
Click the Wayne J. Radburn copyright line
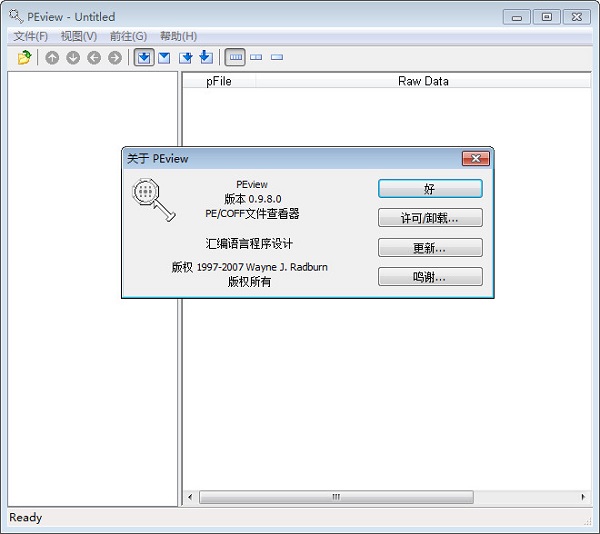point(249,267)
